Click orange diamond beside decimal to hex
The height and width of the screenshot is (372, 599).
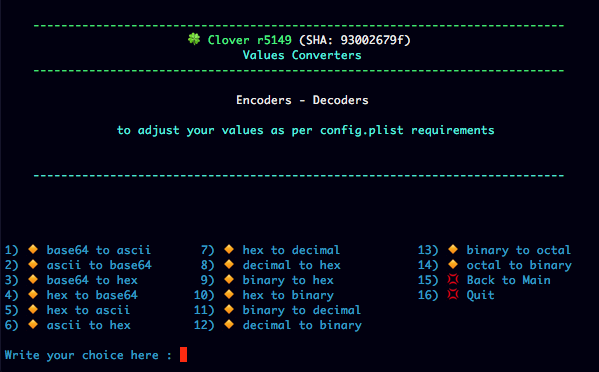(229, 265)
